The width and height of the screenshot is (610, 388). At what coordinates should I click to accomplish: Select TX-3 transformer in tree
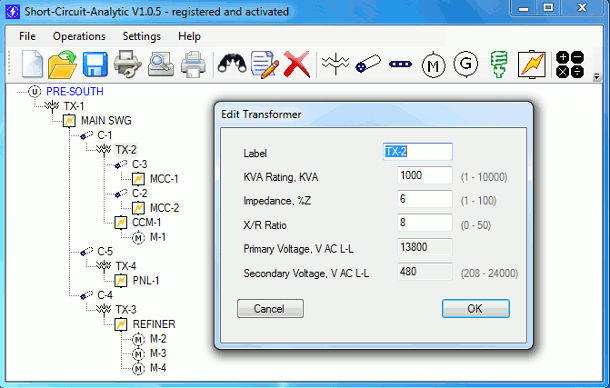[126, 310]
